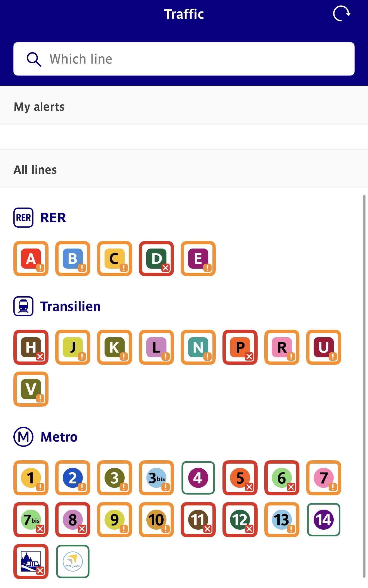Tap the All lines header
The width and height of the screenshot is (368, 588).
pos(35,170)
